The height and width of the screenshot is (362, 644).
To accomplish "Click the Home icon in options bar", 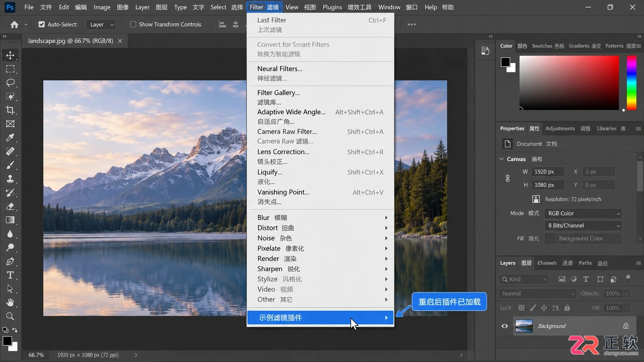I will (14, 25).
